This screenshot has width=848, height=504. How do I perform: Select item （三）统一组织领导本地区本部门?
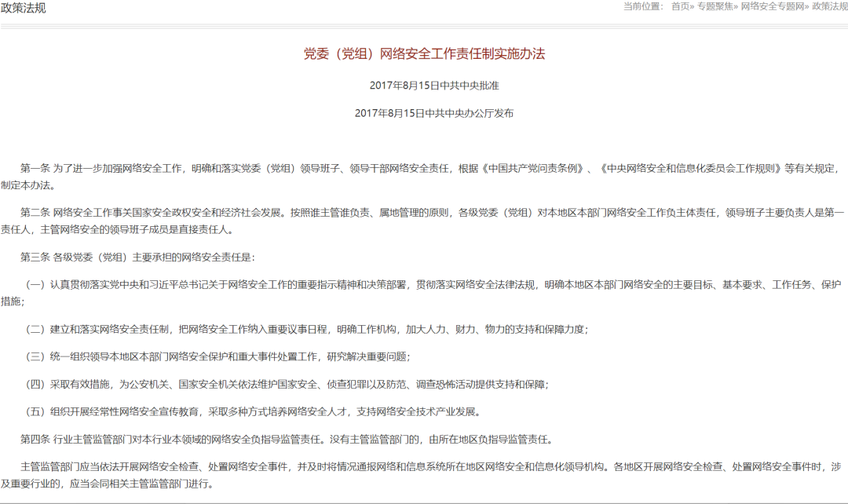pyautogui.click(x=217, y=357)
